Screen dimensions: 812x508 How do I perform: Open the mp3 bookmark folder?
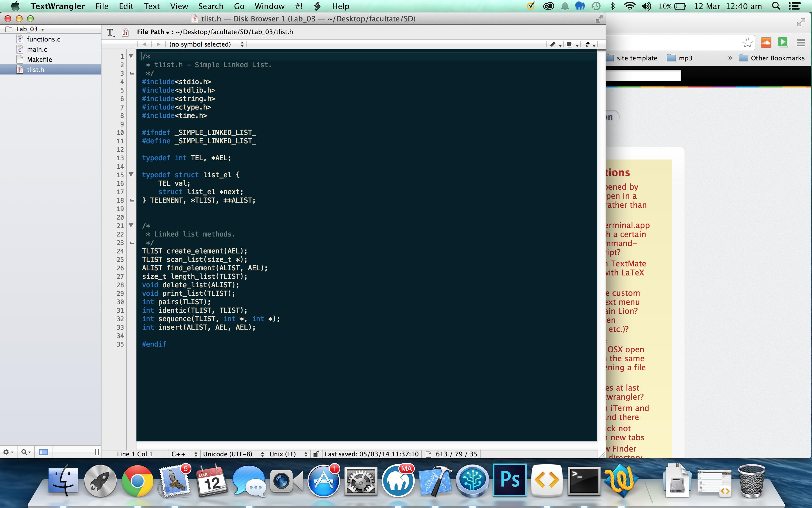click(x=680, y=58)
